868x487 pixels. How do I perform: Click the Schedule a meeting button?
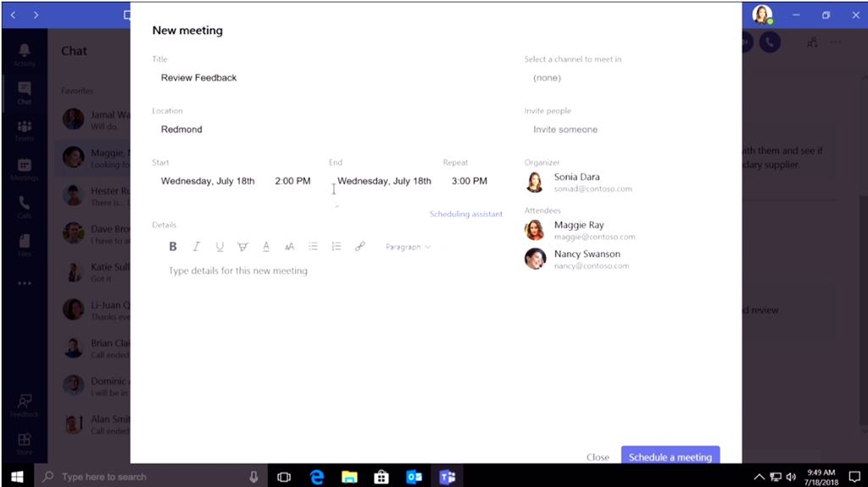click(670, 456)
